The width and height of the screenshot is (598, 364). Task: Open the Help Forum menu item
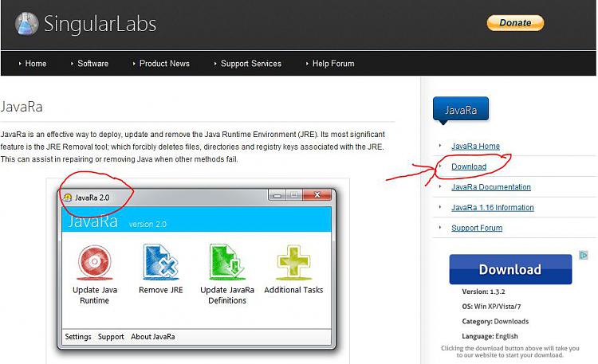point(333,64)
